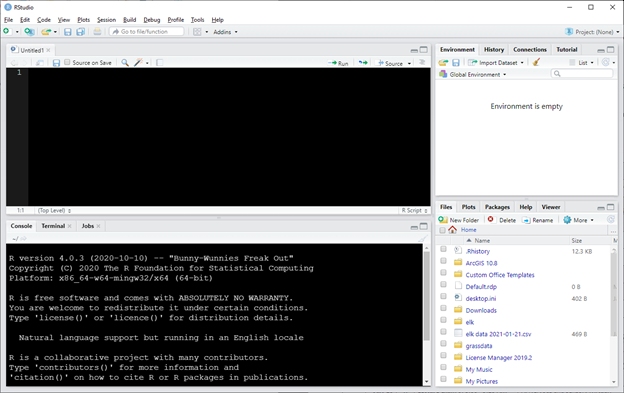Viewport: 624px width, 393px height.
Task: Check the desktop.ini file checkbox
Action: 443,296
